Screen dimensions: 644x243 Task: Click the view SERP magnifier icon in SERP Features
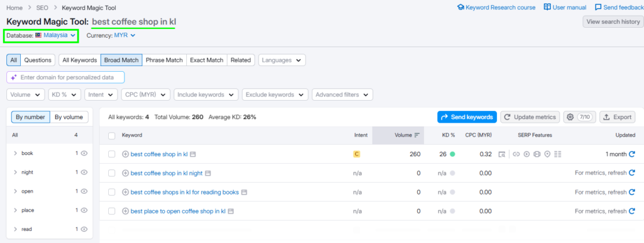click(x=501, y=154)
